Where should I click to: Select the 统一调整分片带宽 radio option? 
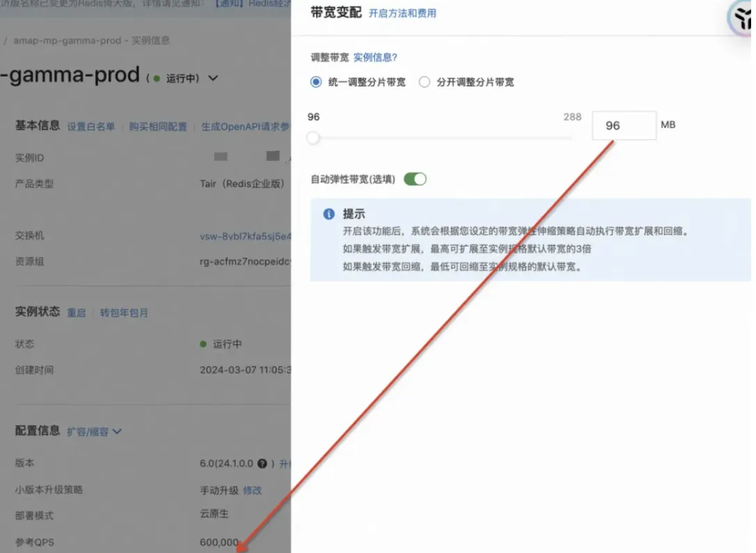(x=316, y=82)
